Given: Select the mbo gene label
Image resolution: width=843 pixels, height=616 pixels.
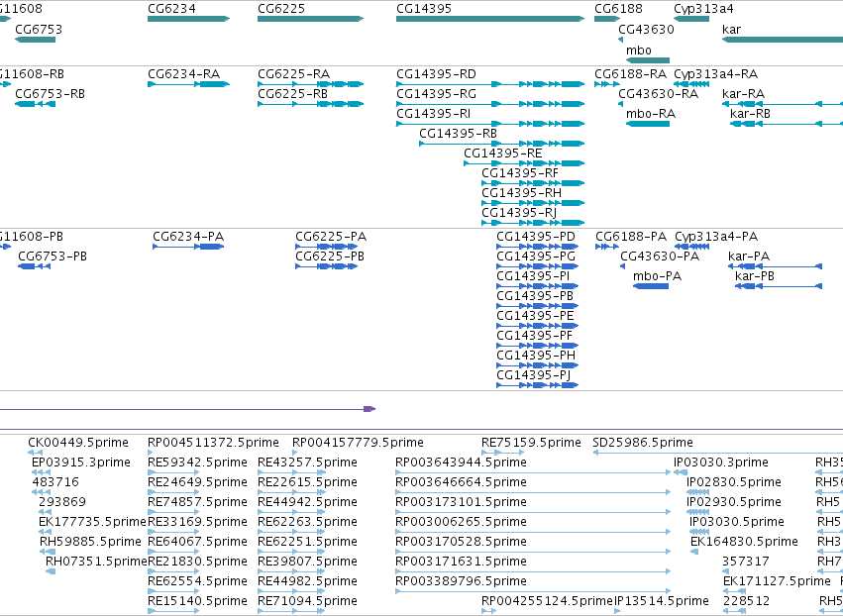Looking at the screenshot, I should click(639, 50).
